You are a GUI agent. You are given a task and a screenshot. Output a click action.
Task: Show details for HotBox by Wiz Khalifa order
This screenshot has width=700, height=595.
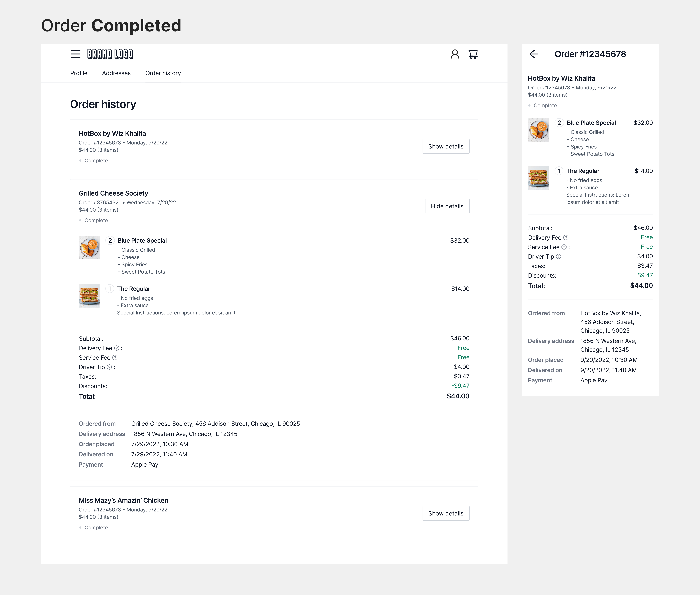coord(446,146)
